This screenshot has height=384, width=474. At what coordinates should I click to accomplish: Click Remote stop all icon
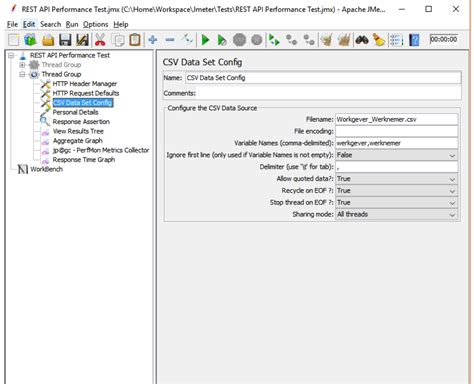(292, 40)
